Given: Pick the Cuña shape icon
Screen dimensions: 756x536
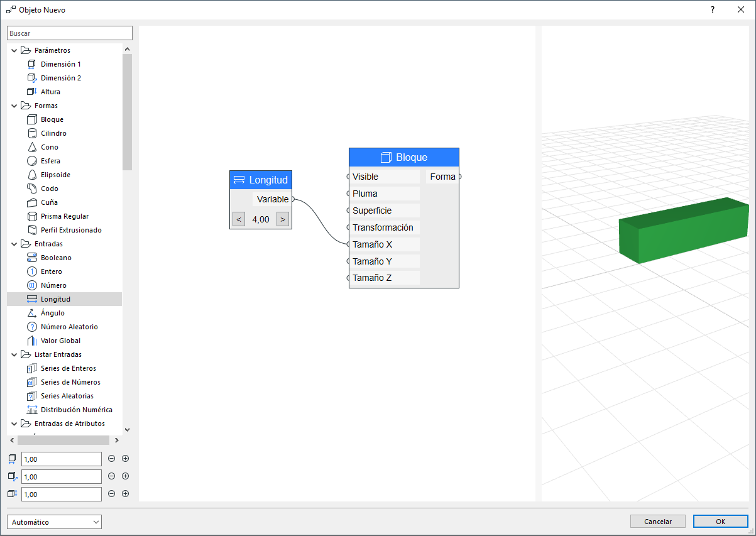Looking at the screenshot, I should [33, 202].
